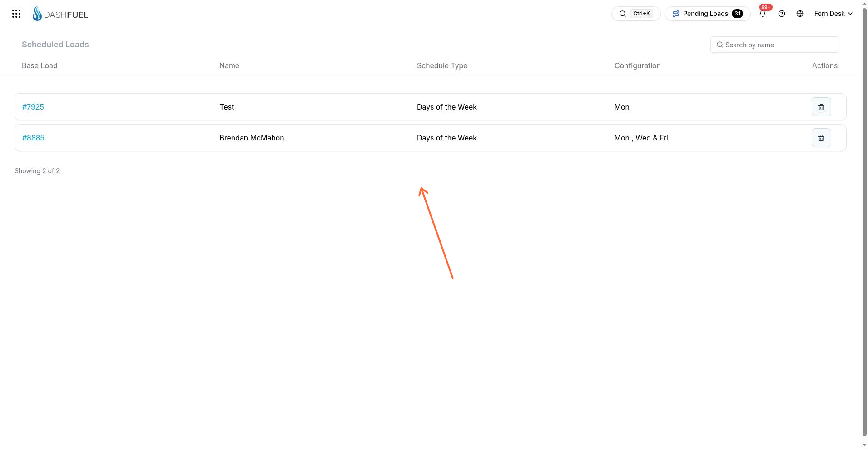
Task: Open base load link #7925
Action: click(x=33, y=107)
